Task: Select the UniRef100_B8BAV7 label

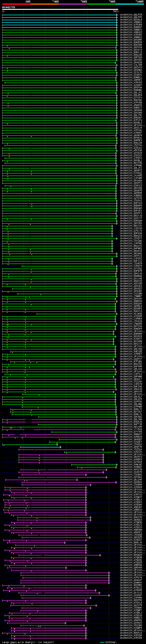Action: point(131,435)
